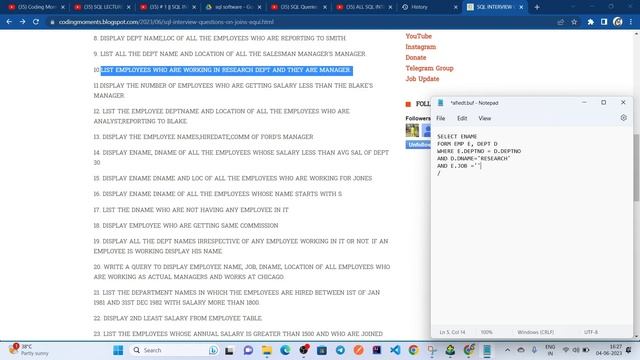Viewport: 640px width, 360px height.
Task: Click question 13 about Ford's manager
Action: coord(203,137)
